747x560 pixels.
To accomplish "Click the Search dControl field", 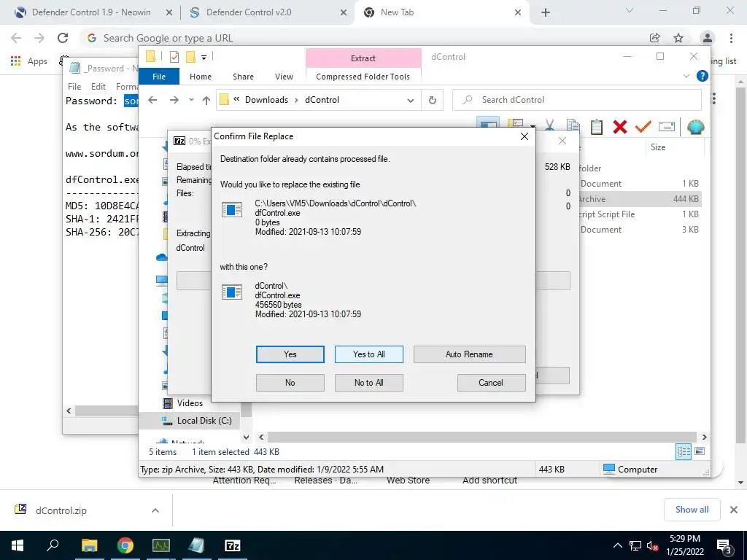I will (x=576, y=100).
